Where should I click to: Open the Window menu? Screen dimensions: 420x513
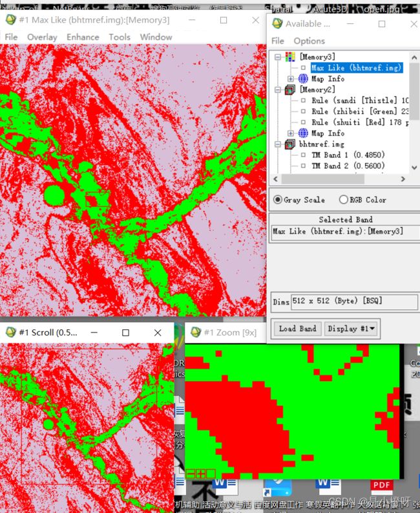click(x=156, y=37)
